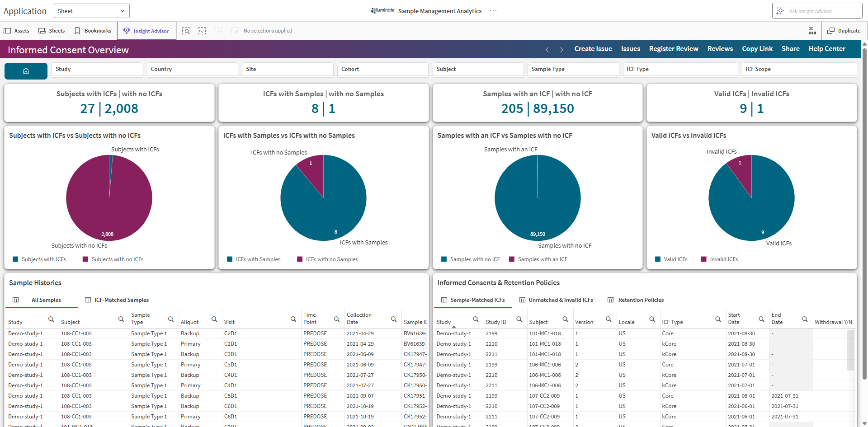Search the Version column

point(609,319)
